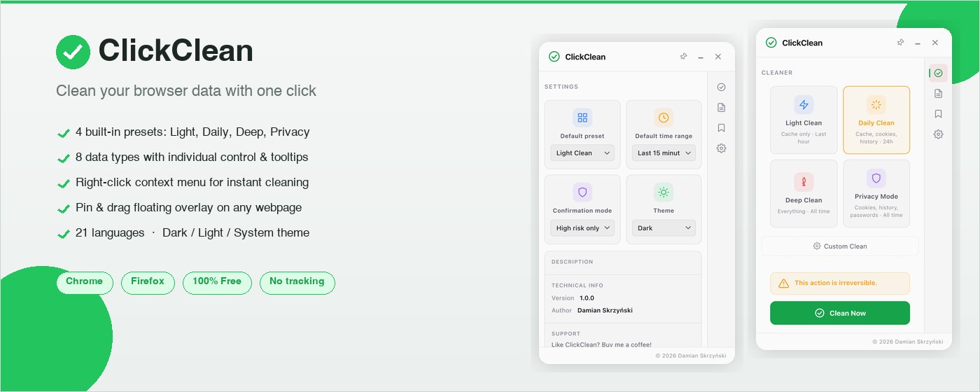Minimize the Settings window

pyautogui.click(x=701, y=57)
